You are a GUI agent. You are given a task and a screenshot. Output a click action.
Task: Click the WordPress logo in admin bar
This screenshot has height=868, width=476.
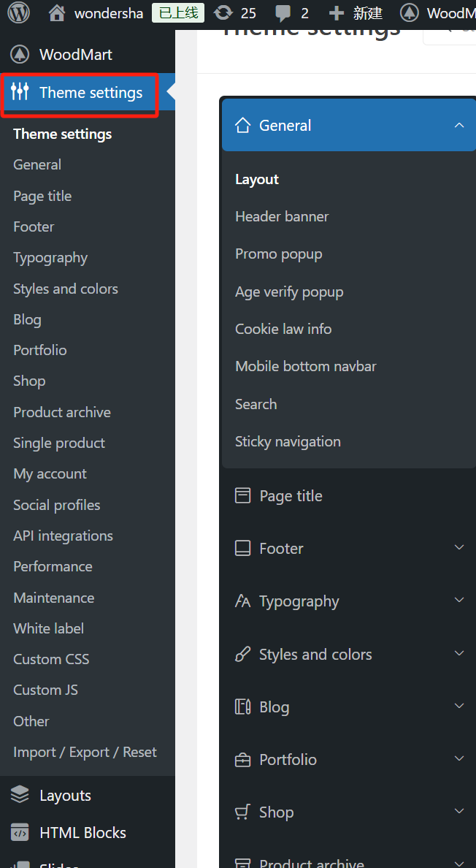[18, 12]
